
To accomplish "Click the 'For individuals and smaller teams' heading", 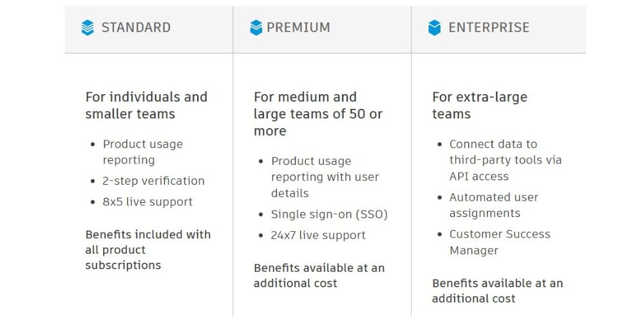I will [x=146, y=106].
